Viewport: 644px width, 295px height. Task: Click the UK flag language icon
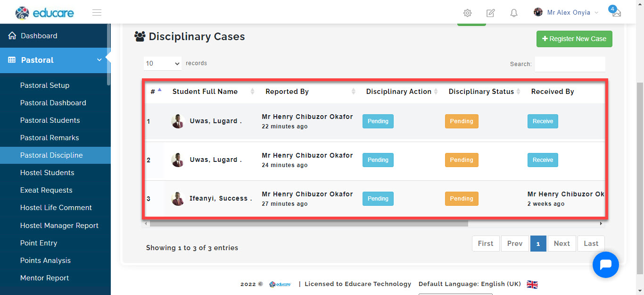pyautogui.click(x=532, y=284)
